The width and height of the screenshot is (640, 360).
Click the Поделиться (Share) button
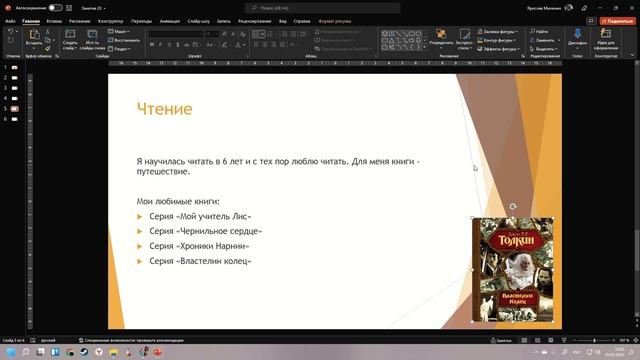(x=618, y=21)
